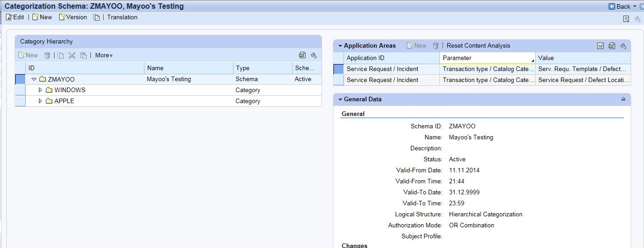
Task: Click Reset Content Analysis
Action: pyautogui.click(x=478, y=45)
